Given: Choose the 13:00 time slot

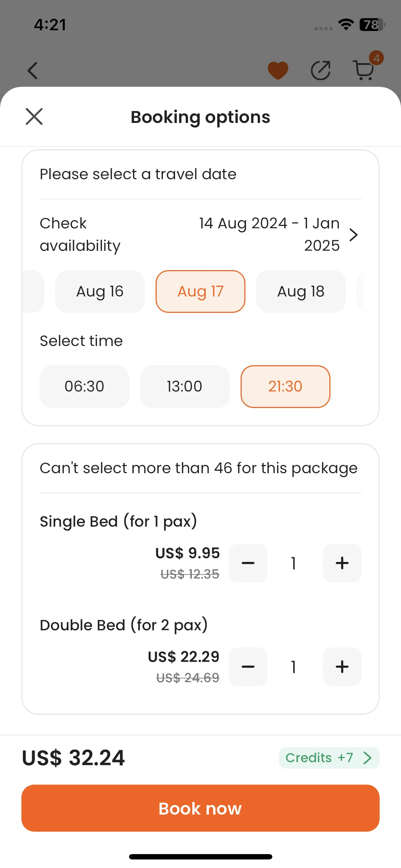Looking at the screenshot, I should click(185, 387).
